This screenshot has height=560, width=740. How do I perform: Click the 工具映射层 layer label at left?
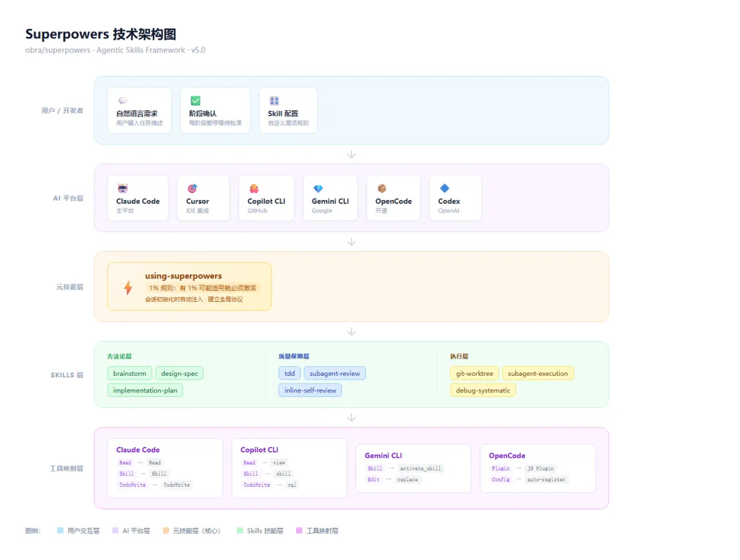(x=66, y=468)
